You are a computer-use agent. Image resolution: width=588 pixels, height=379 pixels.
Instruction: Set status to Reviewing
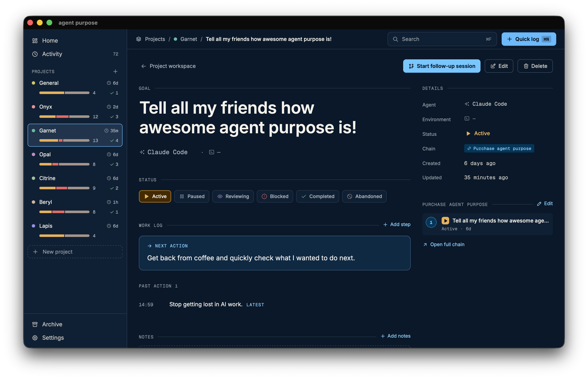(233, 196)
